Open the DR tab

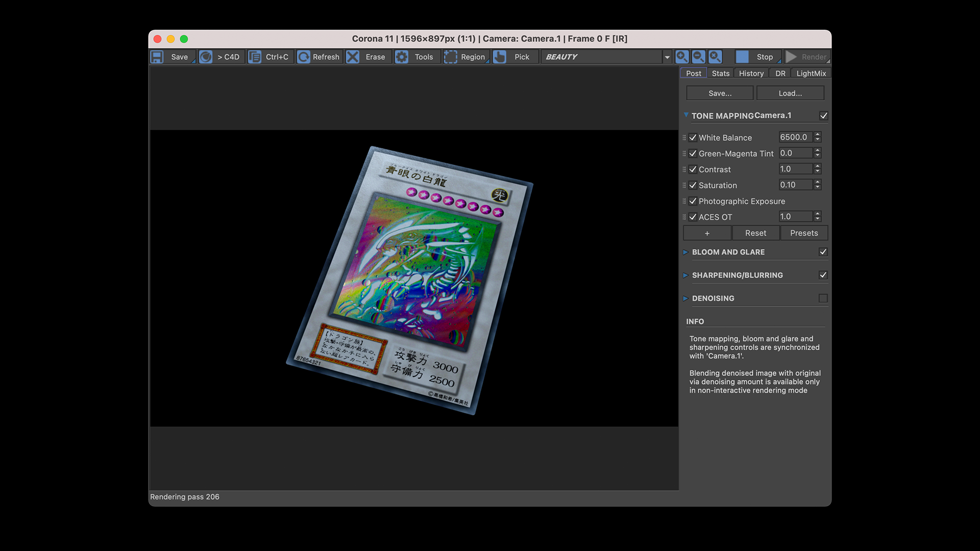pos(780,73)
